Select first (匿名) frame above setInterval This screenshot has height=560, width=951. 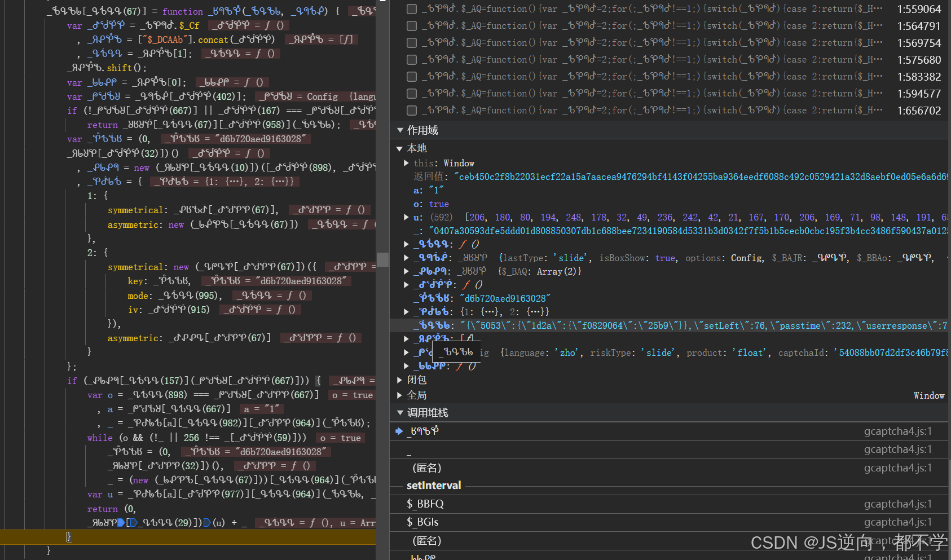pyautogui.click(x=668, y=468)
